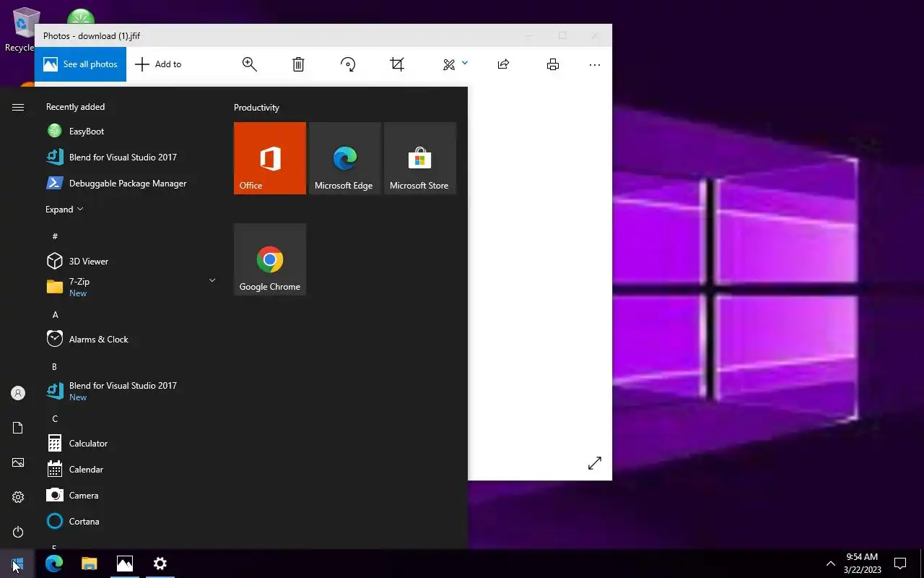Open File Explorer from the taskbar
This screenshot has width=924, height=578.
click(90, 564)
